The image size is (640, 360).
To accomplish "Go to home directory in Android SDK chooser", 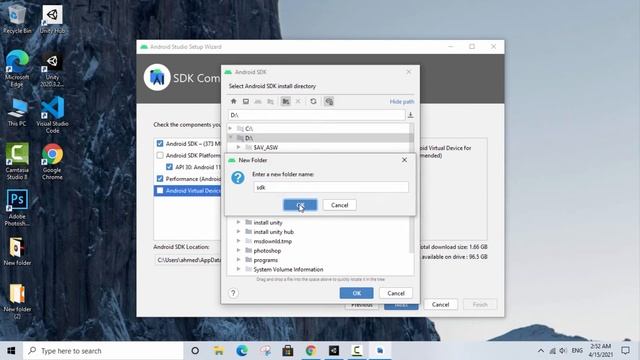I will [233, 101].
